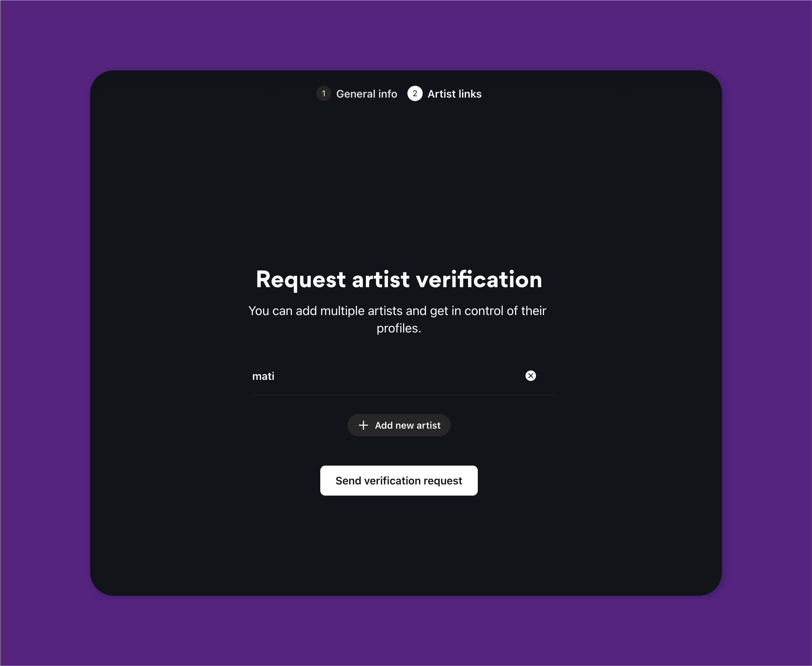This screenshot has width=812, height=666.
Task: Add a new artist to the request
Action: (x=399, y=425)
